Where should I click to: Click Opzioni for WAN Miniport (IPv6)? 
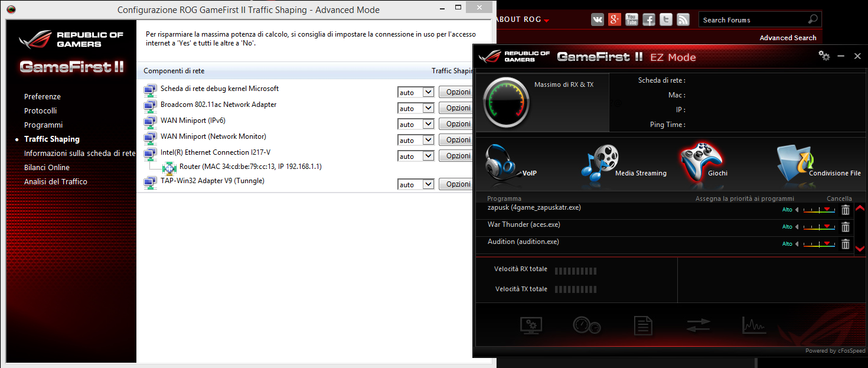[x=456, y=123]
